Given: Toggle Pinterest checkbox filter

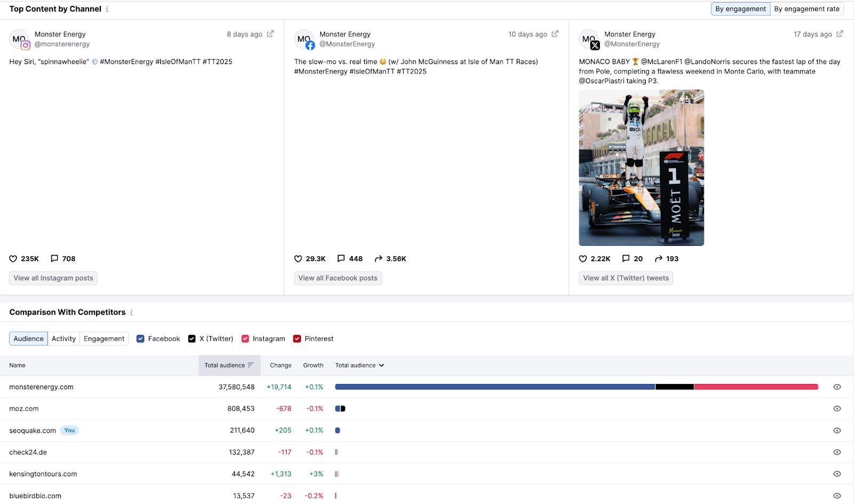Looking at the screenshot, I should point(297,339).
